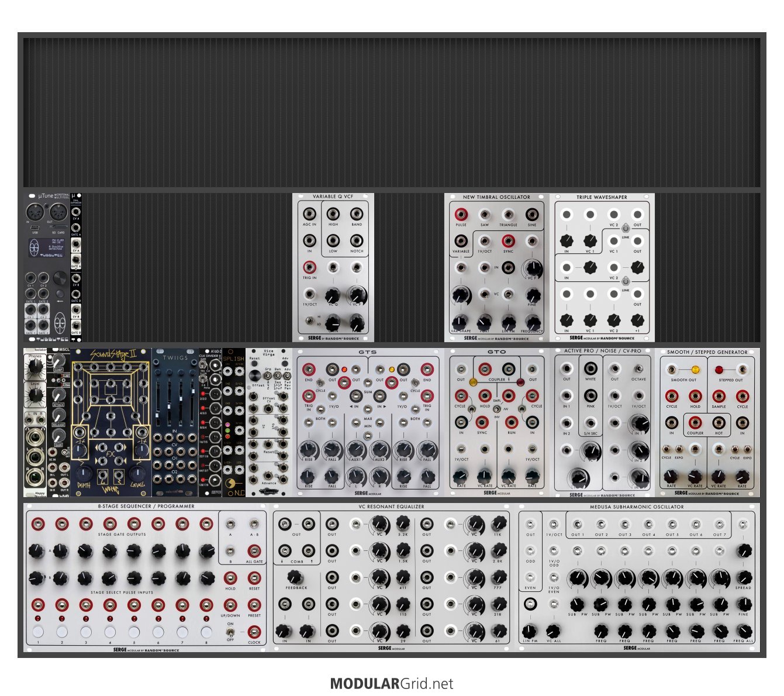Click the sequencer RESET jack
The width and height of the screenshot is (784, 696).
(x=254, y=578)
